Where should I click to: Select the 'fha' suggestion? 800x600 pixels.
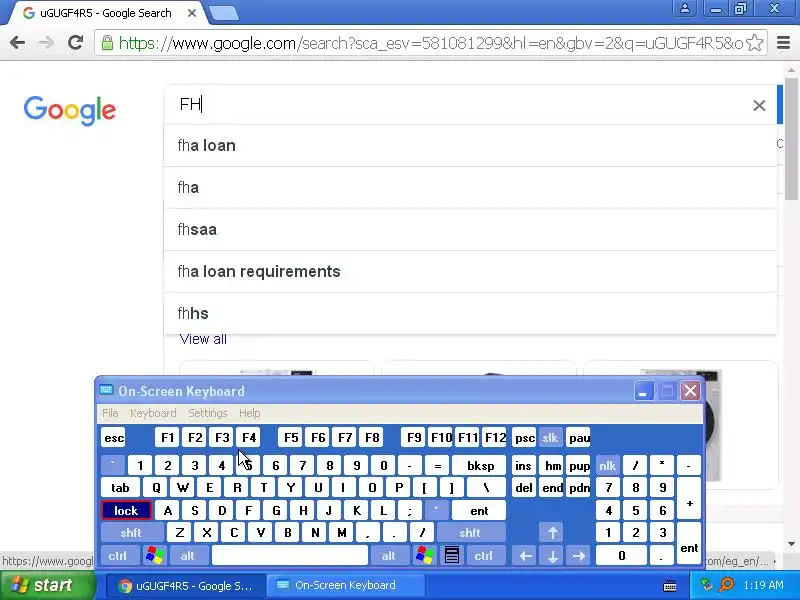point(470,188)
